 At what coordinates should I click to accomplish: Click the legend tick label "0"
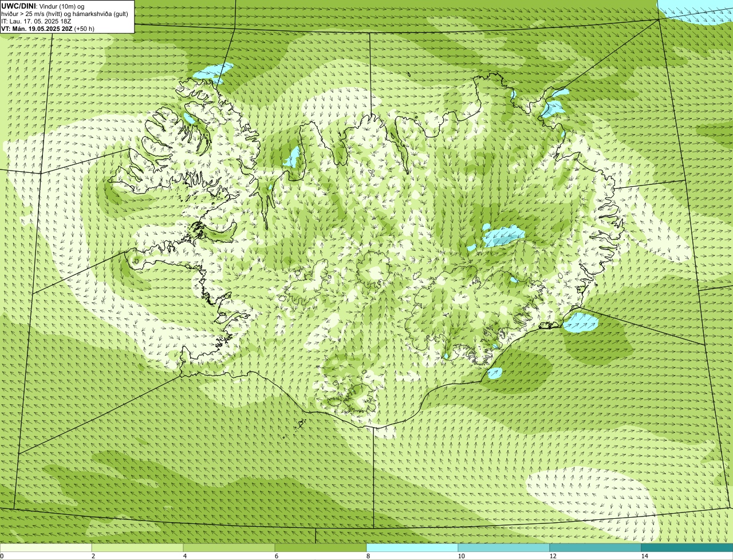pos(2,556)
